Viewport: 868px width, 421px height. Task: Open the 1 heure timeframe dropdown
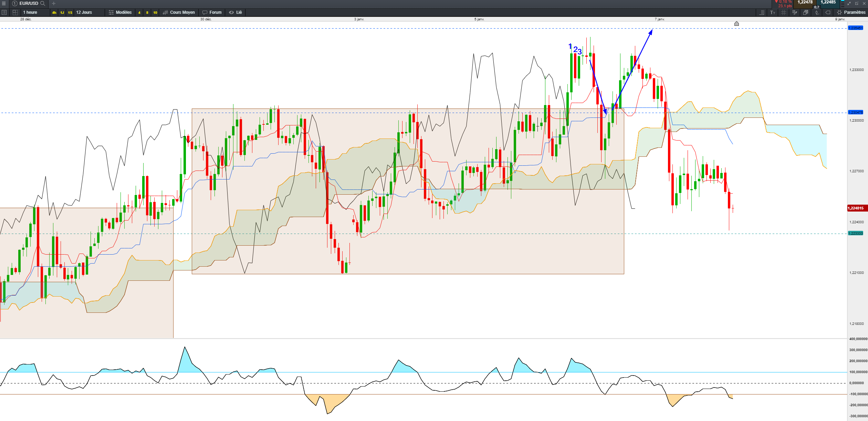(35, 12)
